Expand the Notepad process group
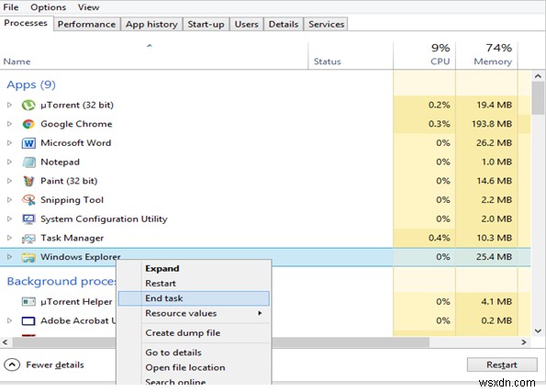This screenshot has height=392, width=546. point(9,162)
